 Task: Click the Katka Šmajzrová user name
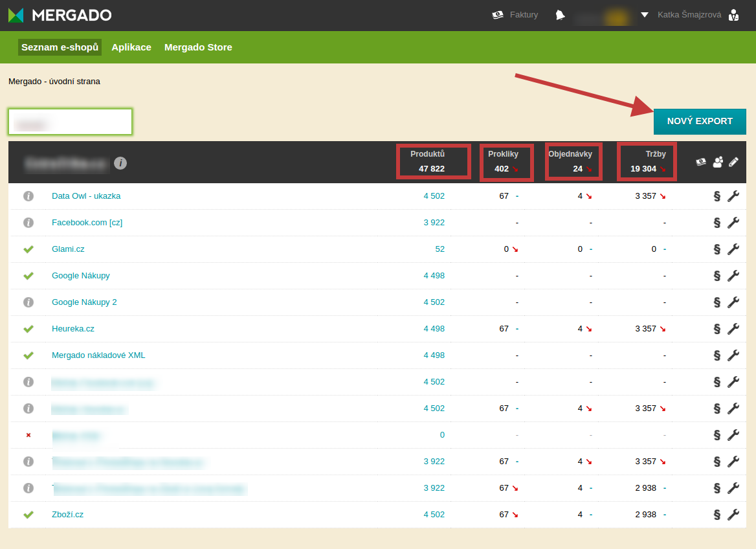tap(689, 15)
